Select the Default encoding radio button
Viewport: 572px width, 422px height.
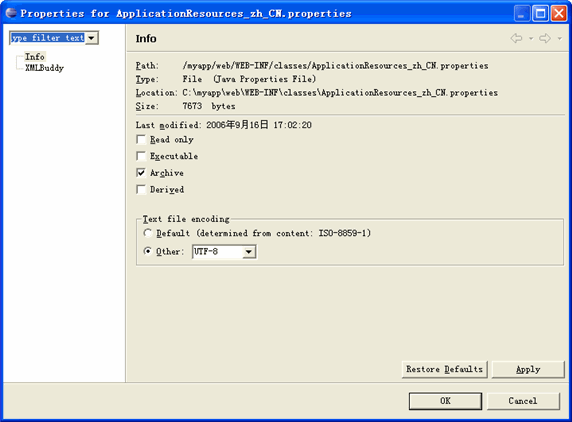click(147, 233)
